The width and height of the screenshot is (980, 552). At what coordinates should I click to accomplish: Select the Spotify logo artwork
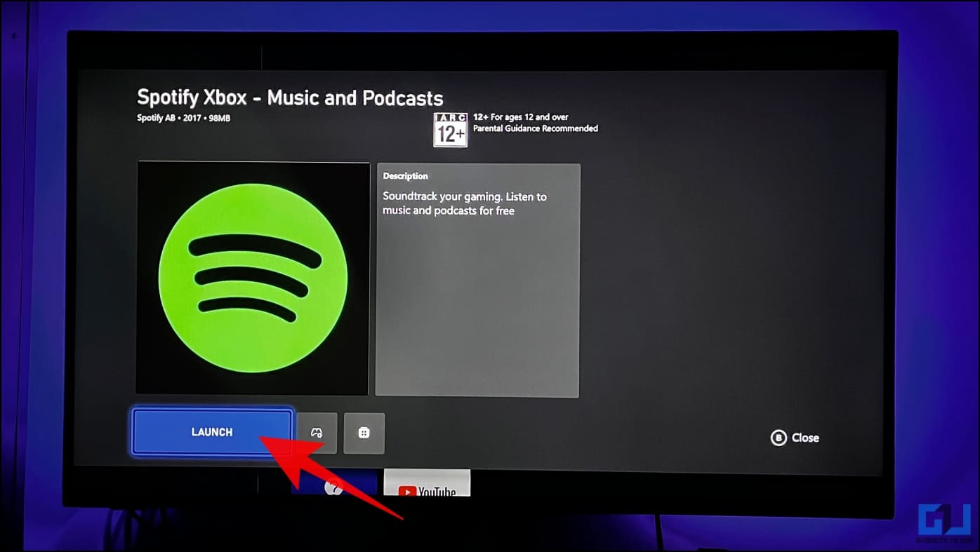tap(253, 278)
